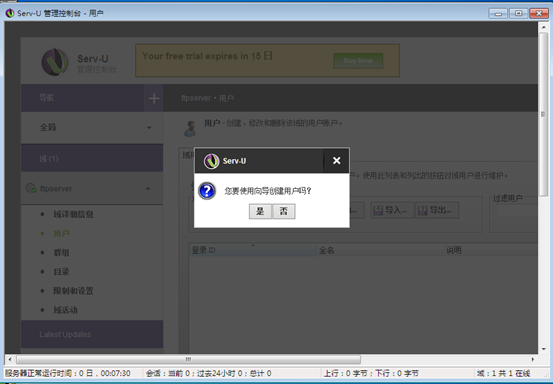Click the Buy Now button

pyautogui.click(x=358, y=61)
